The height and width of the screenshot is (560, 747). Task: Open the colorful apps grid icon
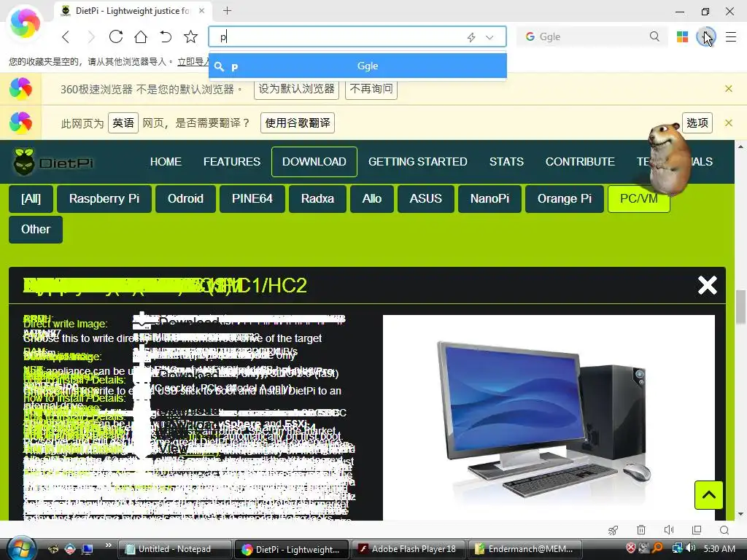pyautogui.click(x=682, y=36)
